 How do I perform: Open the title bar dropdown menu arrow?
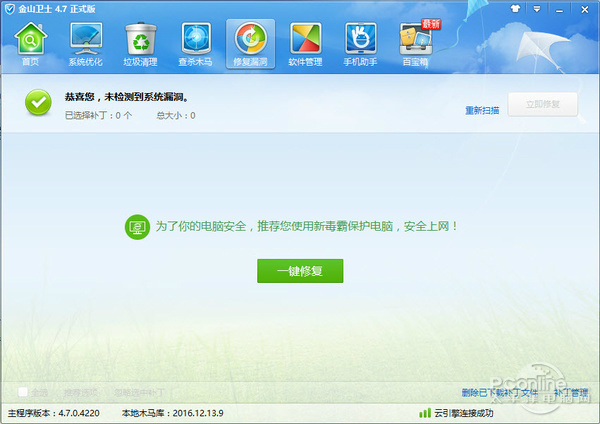537,9
